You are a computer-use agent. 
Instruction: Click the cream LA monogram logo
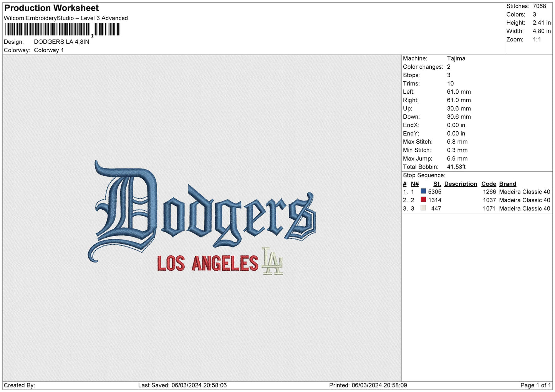[272, 261]
